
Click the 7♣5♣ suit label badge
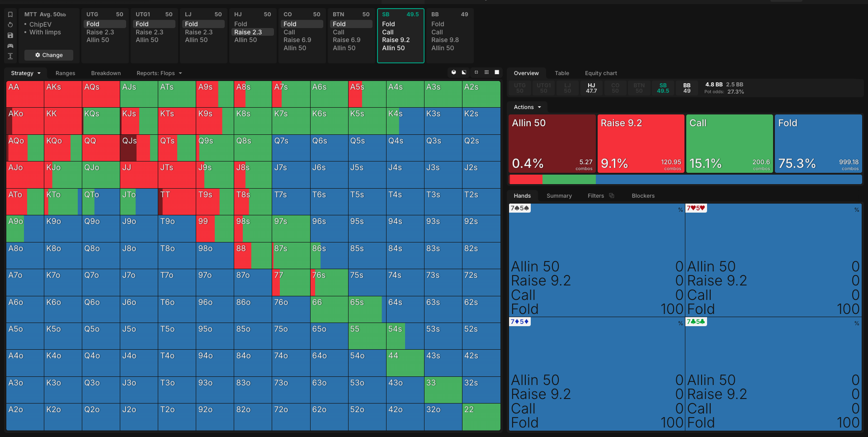coord(696,322)
